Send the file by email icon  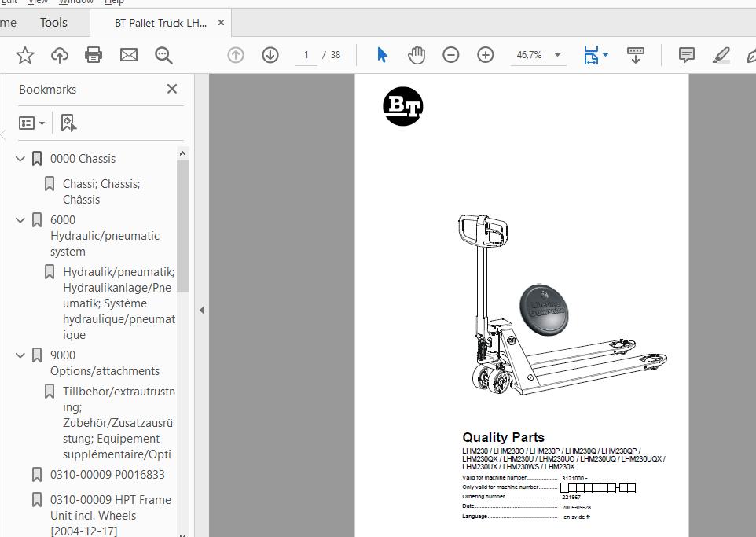click(129, 55)
